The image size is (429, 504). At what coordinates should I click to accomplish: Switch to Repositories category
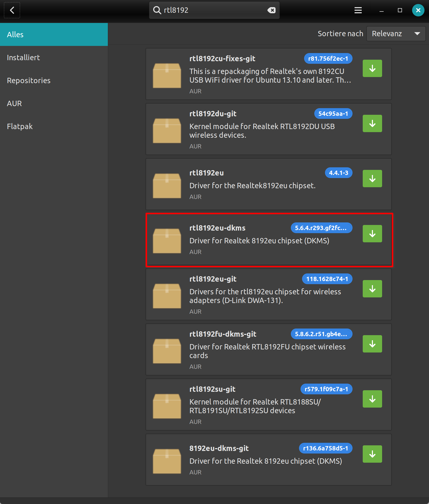click(x=29, y=81)
